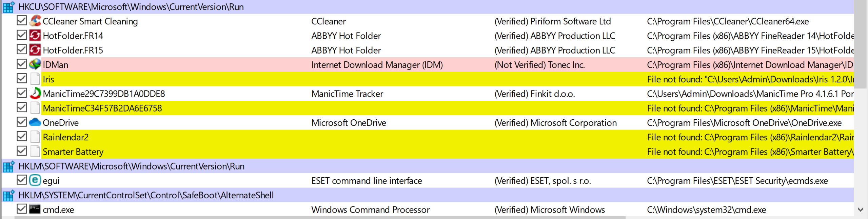Click the blank file icon beside Iris
Screen dimensions: 868x219
35,79
